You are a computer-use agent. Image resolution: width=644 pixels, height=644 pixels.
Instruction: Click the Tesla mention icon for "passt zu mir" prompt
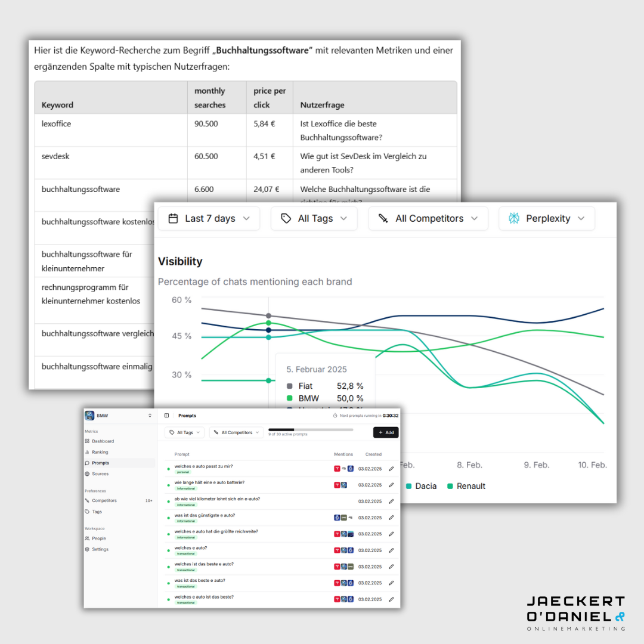(x=337, y=469)
